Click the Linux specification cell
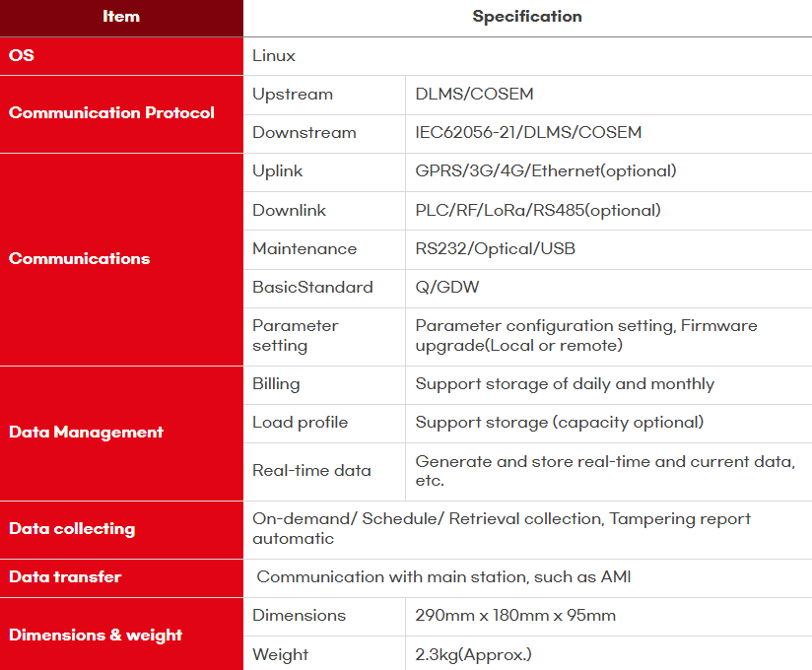 tap(274, 56)
